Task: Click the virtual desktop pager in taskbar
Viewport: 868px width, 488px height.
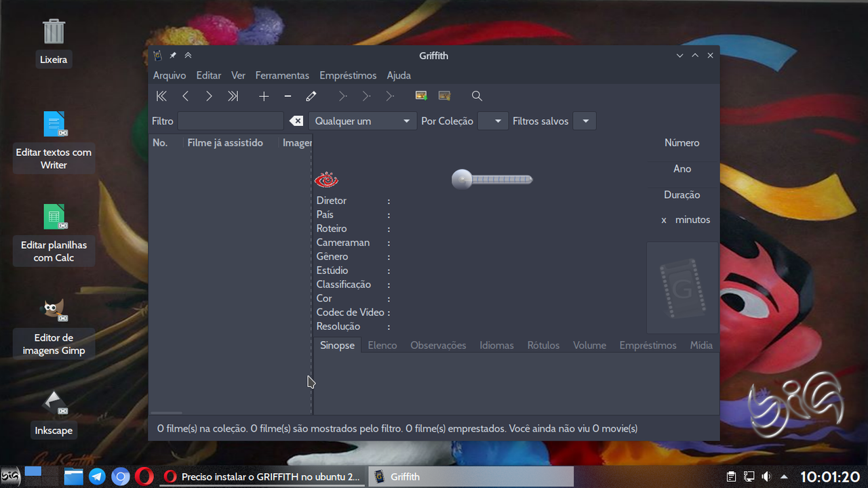Action: pos(41,476)
